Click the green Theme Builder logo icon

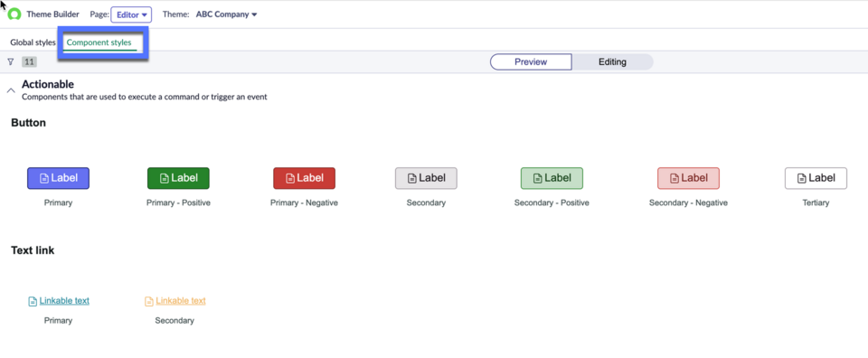[14, 14]
